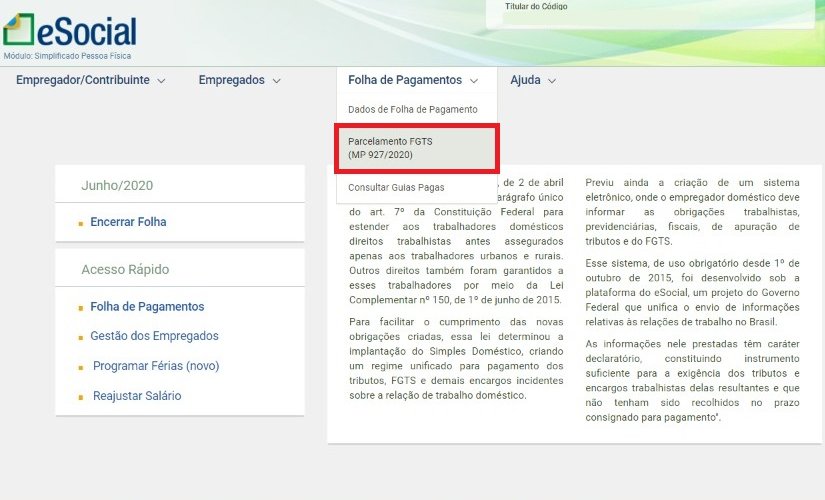Select the Reajustar Salário link
This screenshot has width=825, height=500.
(x=135, y=396)
